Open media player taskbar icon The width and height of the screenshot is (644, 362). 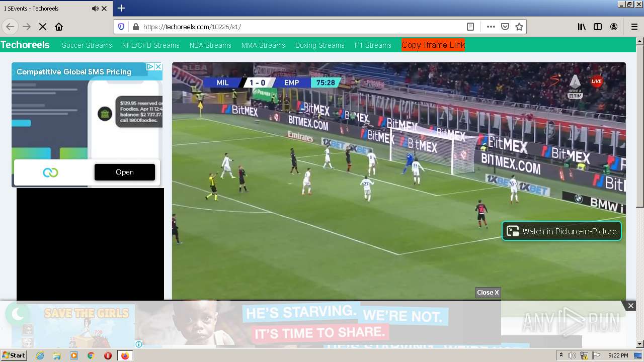pyautogui.click(x=74, y=355)
